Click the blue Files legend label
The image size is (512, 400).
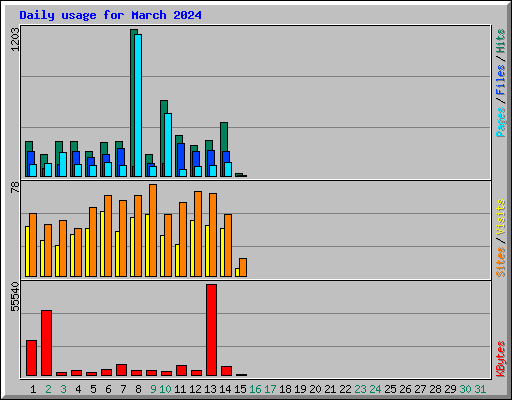tap(500, 80)
